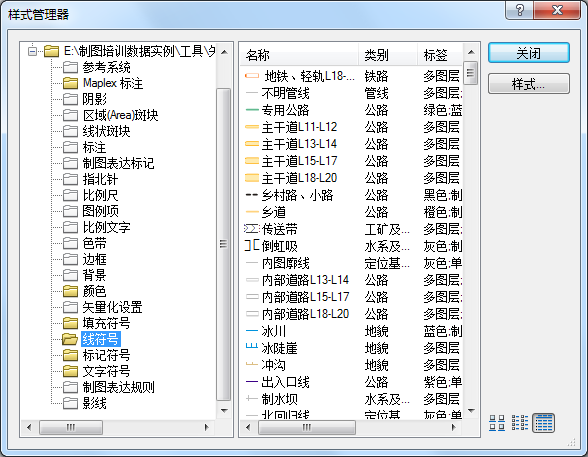
Task: Click the 主干道L18-L20 symbol preview
Action: [x=252, y=178]
